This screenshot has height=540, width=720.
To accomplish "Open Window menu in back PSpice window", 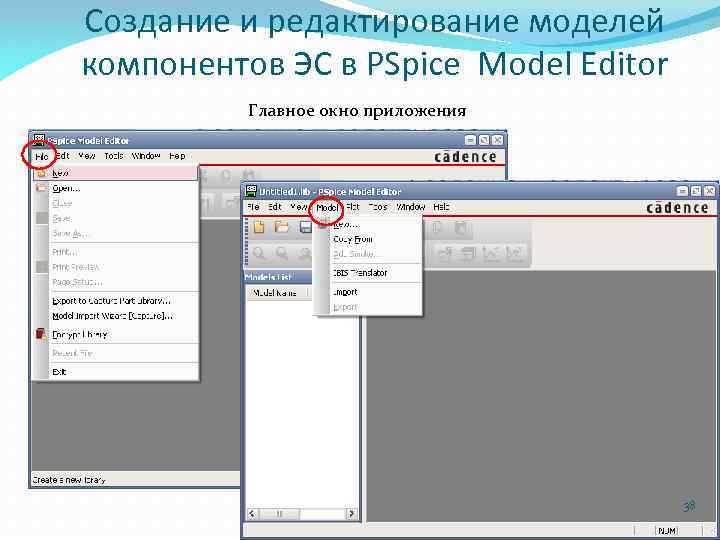I will [146, 156].
